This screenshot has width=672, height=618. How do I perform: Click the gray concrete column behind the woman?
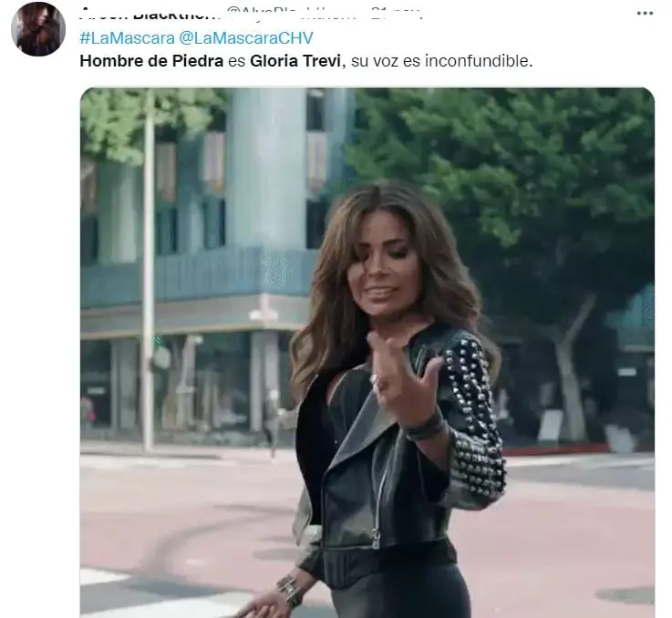(x=266, y=171)
